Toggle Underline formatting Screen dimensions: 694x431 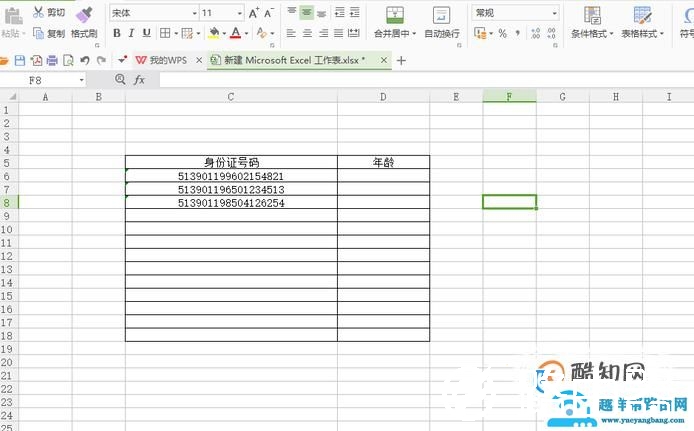pos(147,33)
